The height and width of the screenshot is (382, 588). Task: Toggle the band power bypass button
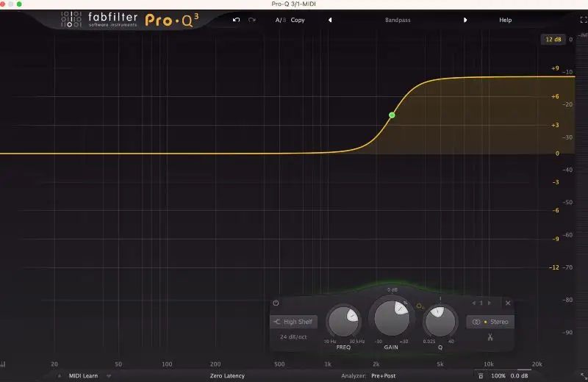pos(276,303)
